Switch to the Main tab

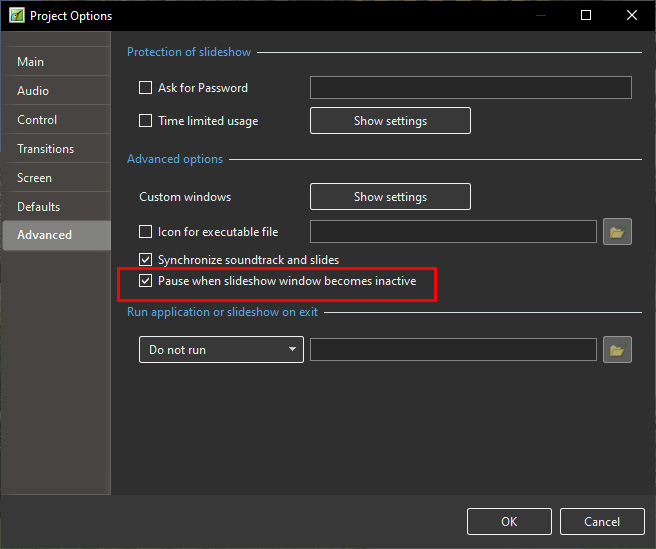31,62
